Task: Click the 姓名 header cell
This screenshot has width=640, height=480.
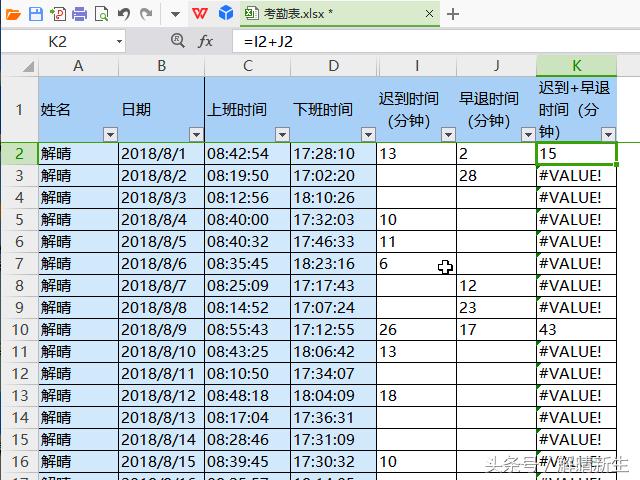Action: click(78, 109)
